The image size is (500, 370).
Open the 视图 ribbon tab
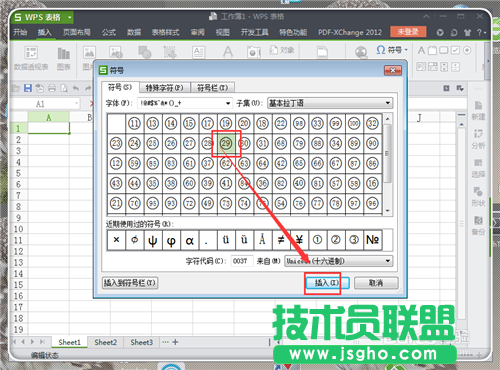(x=222, y=32)
